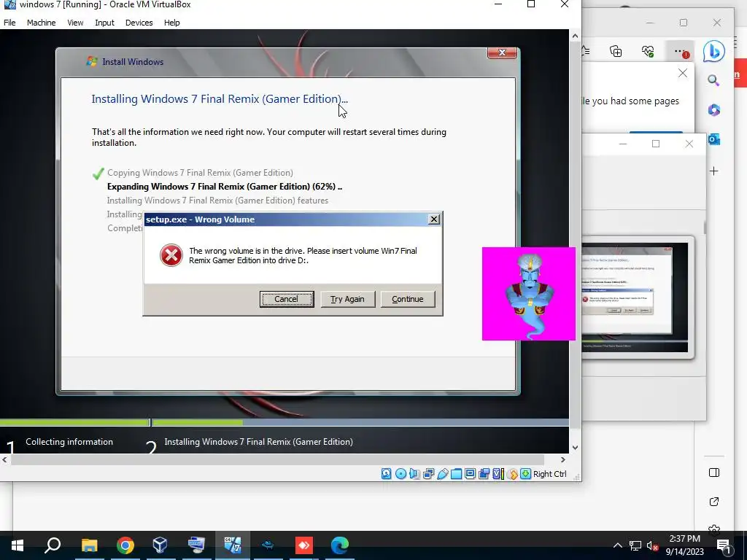Click the red AnyDesk-style taskbar icon

pyautogui.click(x=304, y=545)
